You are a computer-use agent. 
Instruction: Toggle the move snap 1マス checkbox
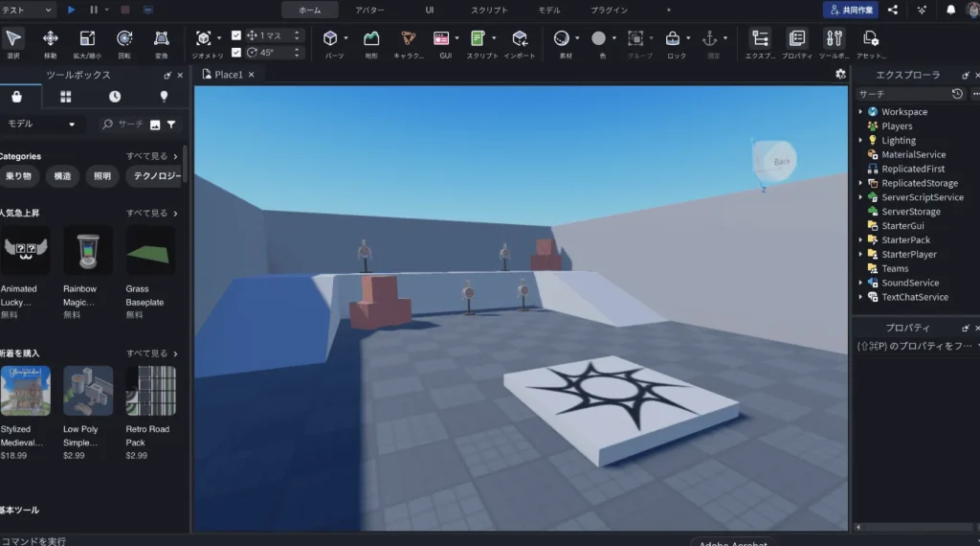coord(236,35)
